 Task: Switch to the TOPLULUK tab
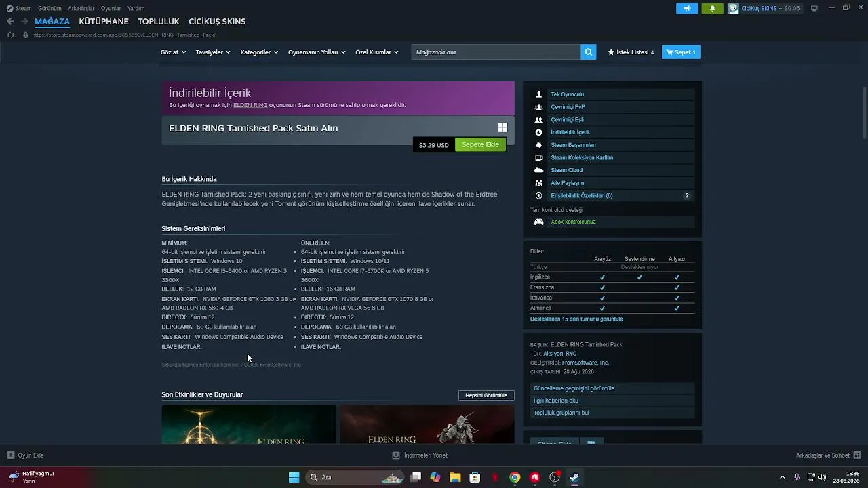click(159, 21)
